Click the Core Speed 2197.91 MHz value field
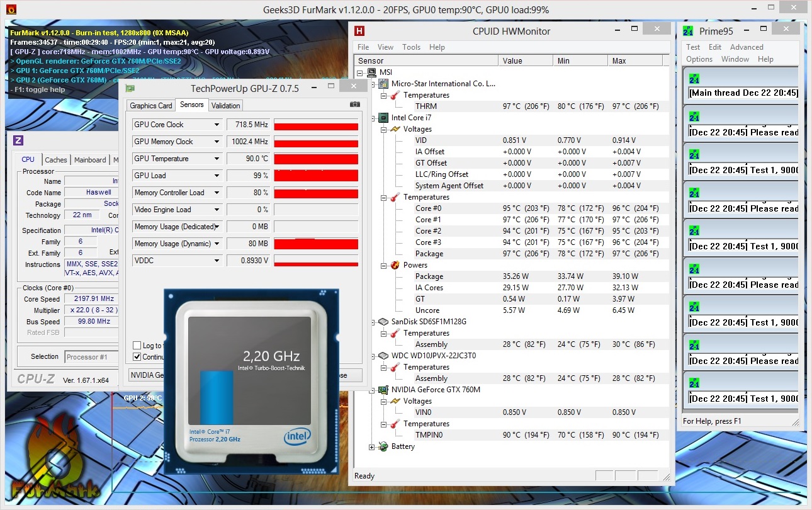Screen dimensions: 812x510 coord(91,299)
